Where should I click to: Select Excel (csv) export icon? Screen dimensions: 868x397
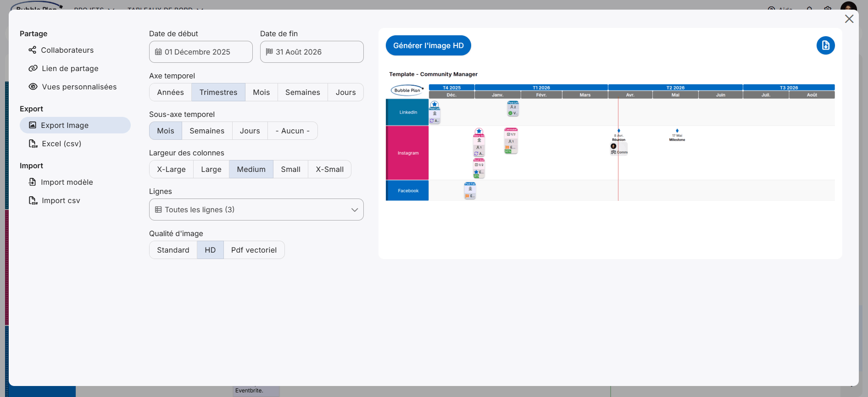33,143
